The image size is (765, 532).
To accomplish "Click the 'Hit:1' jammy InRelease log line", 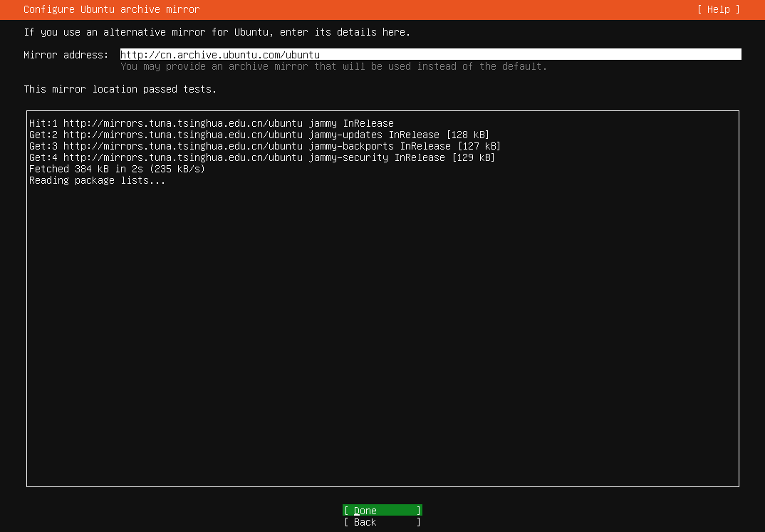I will [x=212, y=123].
